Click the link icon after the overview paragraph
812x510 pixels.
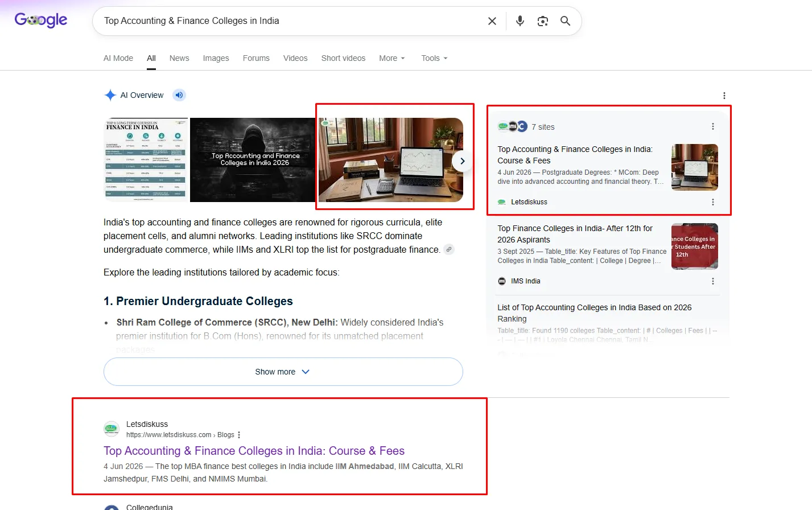point(449,249)
